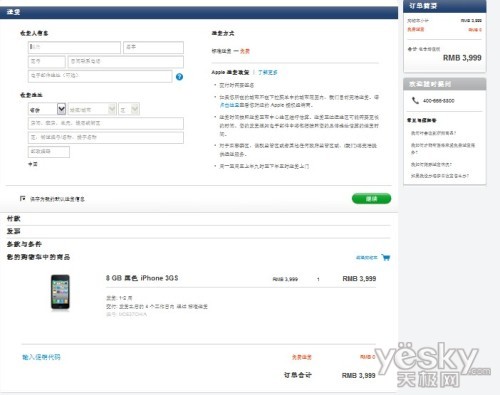
Task: Click the edit cart link beside cart icon
Action: (367, 257)
